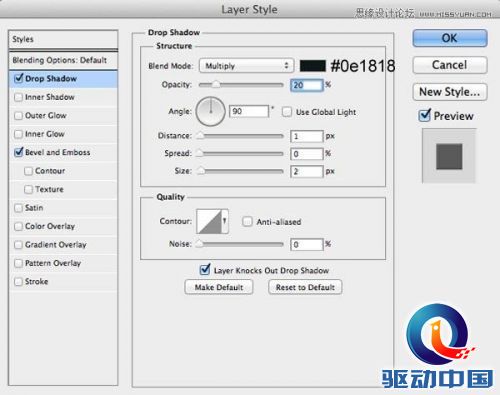Enable the Anti-aliased checkbox

tap(247, 222)
